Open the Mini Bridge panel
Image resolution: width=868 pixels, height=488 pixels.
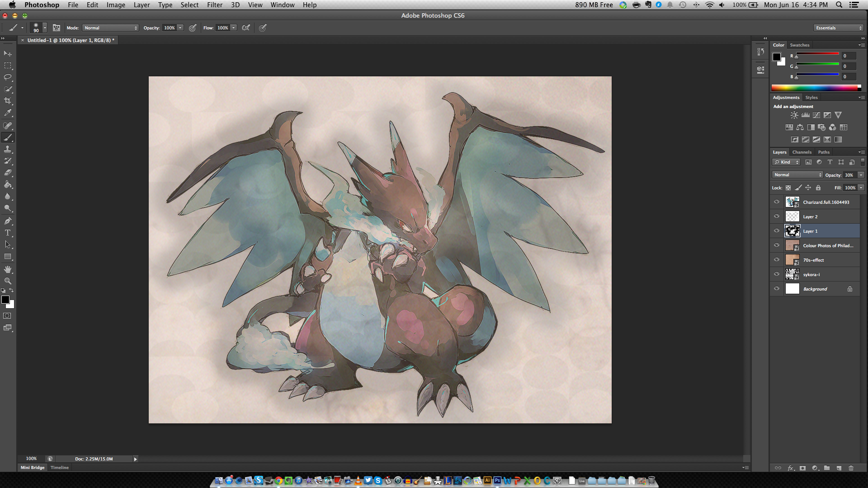[33, 468]
